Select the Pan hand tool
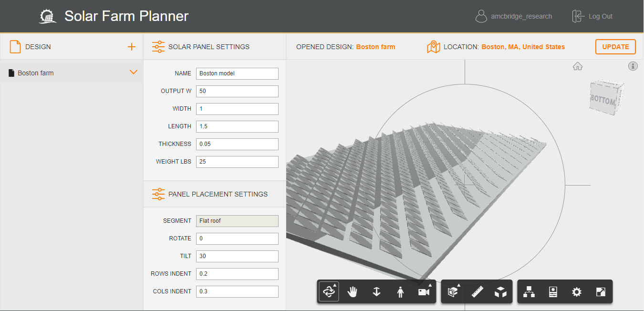 pyautogui.click(x=353, y=291)
